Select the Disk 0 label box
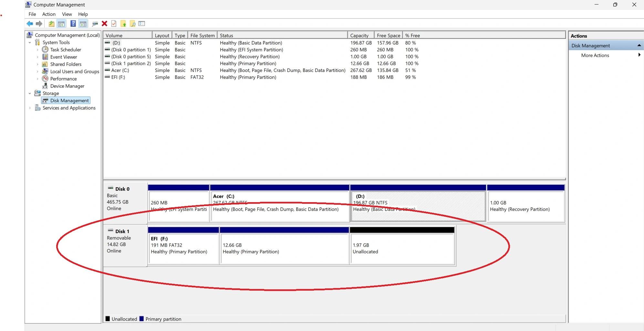The image size is (644, 331). pyautogui.click(x=125, y=203)
